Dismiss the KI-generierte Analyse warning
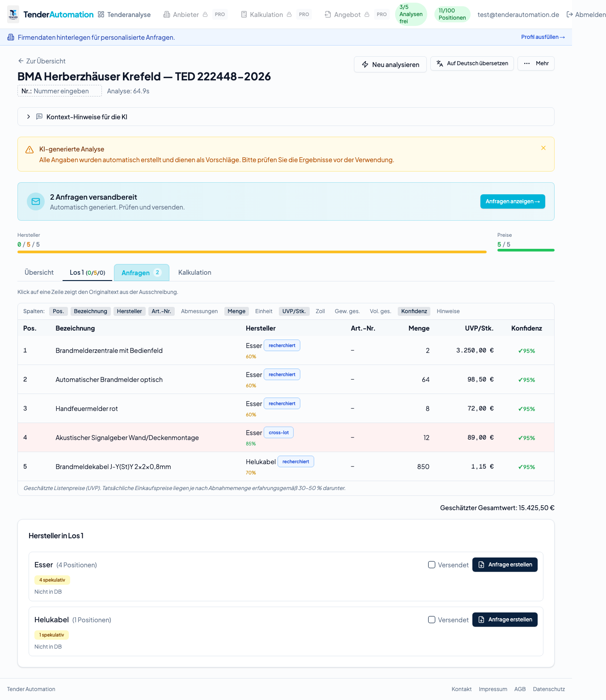606x700 pixels. tap(543, 148)
